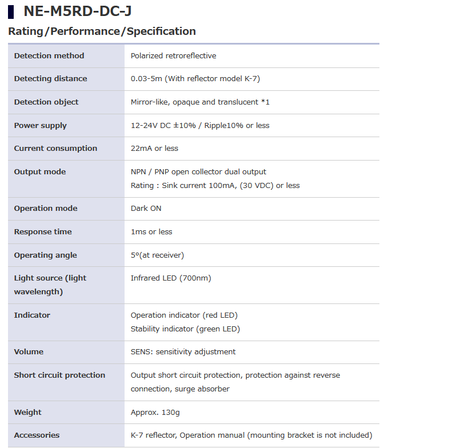Image resolution: width=476 pixels, height=448 pixels.
Task: Select the Polarized retroreflective value
Action: [x=173, y=55]
